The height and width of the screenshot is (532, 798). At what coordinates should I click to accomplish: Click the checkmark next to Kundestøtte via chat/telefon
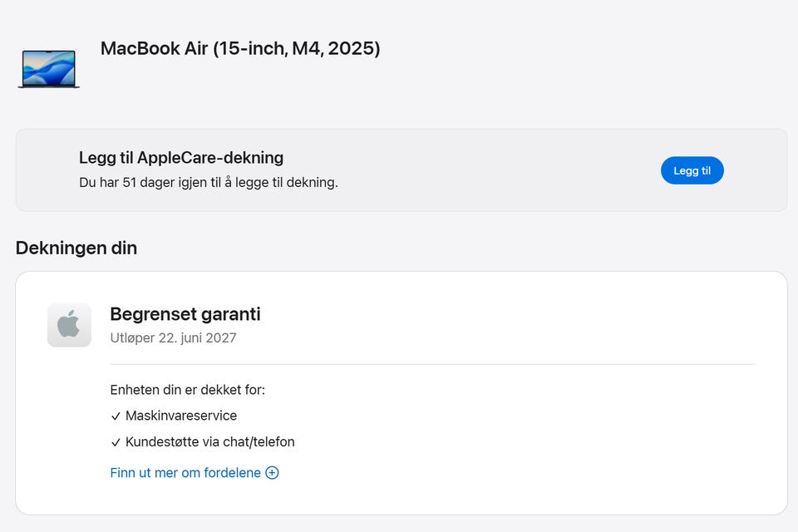(x=116, y=442)
